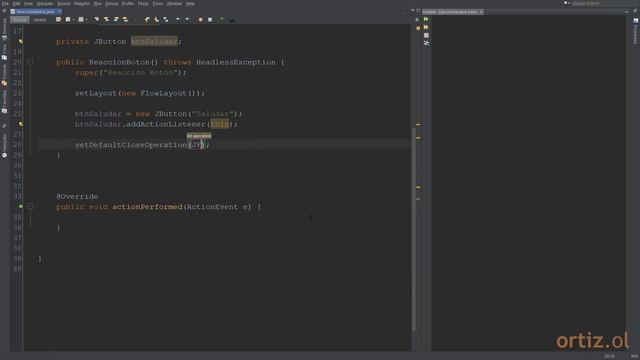Click the Start Macro Recording icon
Image resolution: width=640 pixels, height=360 pixels.
pos(200,20)
